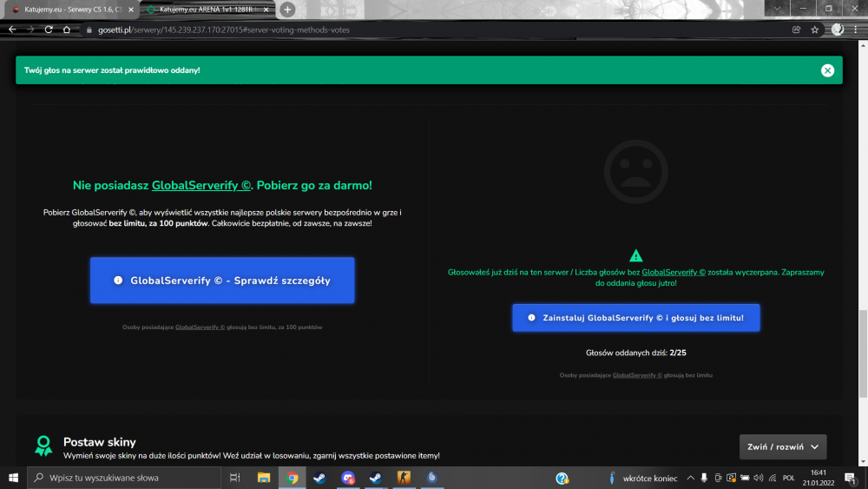The width and height of the screenshot is (868, 489).
Task: Close the Katujemy.eu ARENA 1v1 tab
Action: click(x=266, y=10)
